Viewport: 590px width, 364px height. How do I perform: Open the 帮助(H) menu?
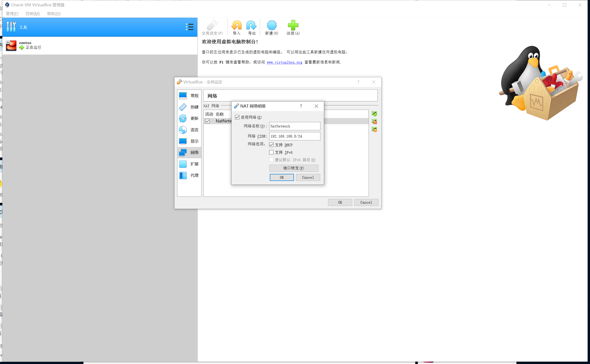pos(54,14)
